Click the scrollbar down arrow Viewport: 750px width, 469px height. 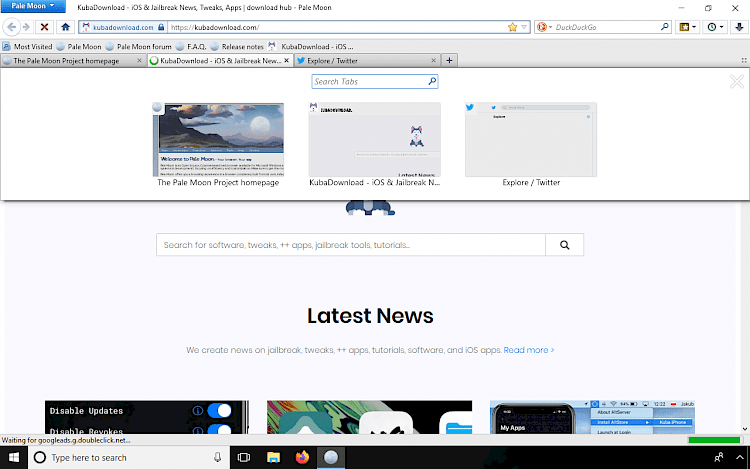pyautogui.click(x=745, y=429)
